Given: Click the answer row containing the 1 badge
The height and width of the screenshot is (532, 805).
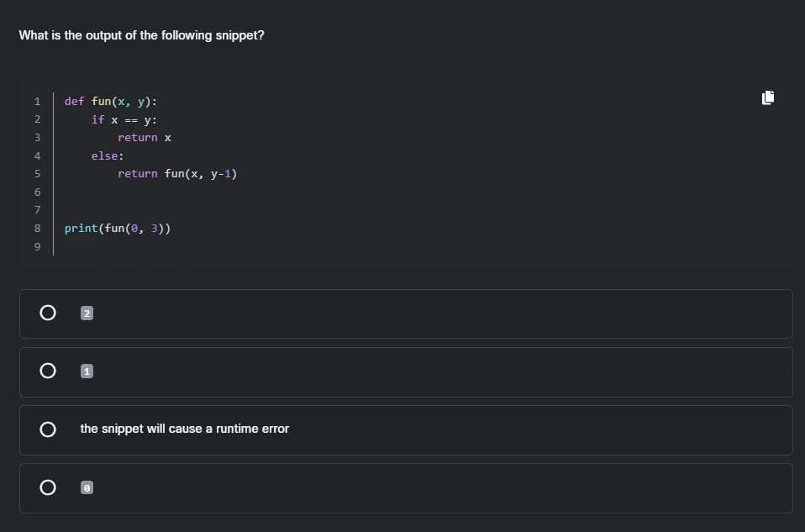Looking at the screenshot, I should coord(407,371).
